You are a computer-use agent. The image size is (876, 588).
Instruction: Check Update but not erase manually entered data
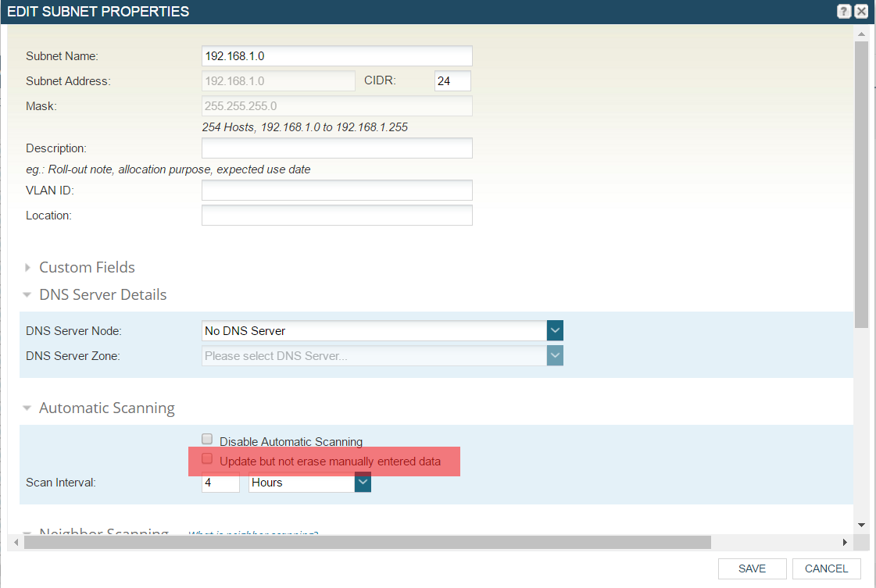(207, 458)
